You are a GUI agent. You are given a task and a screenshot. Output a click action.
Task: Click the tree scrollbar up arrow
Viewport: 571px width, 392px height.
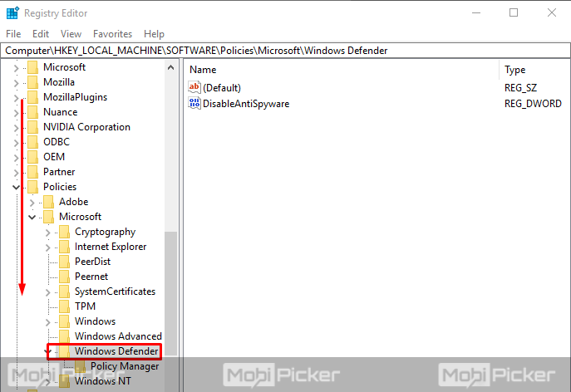[170, 68]
